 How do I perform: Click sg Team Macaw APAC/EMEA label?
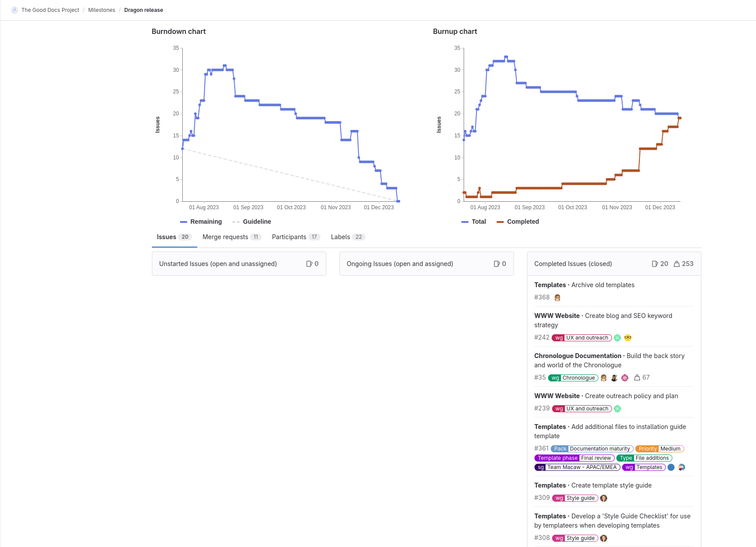tap(577, 467)
